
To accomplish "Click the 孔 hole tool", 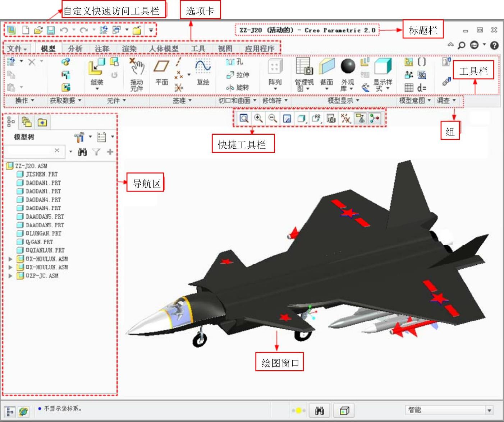I will coord(234,62).
